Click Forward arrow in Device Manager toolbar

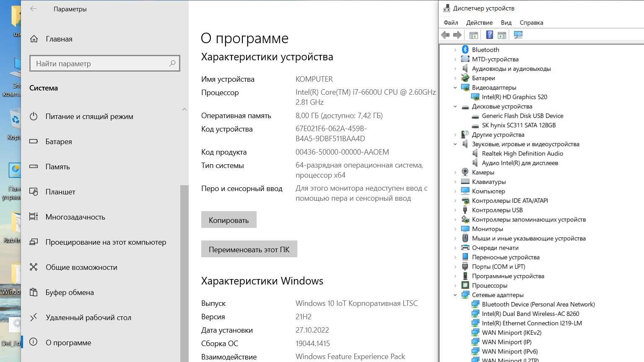[x=457, y=35]
